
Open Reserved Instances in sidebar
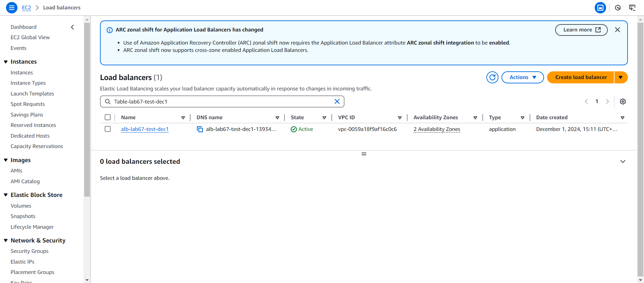tap(33, 125)
